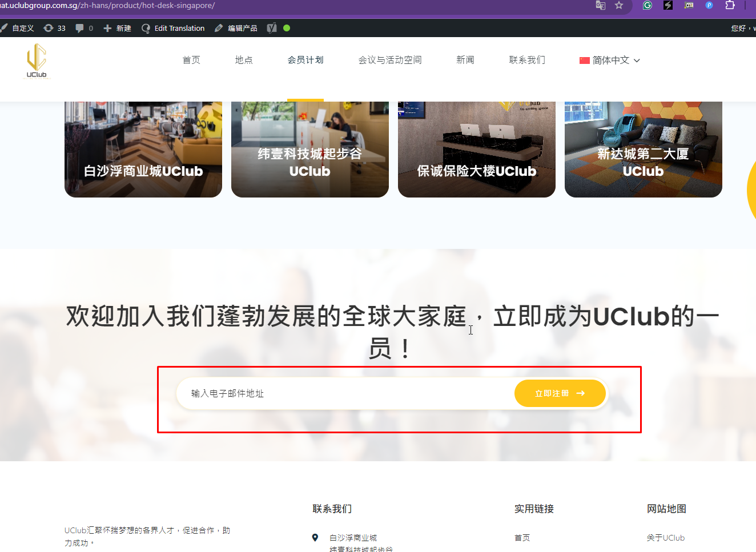Click the 首页 link under 实用链接
The height and width of the screenshot is (552, 756).
tap(522, 538)
